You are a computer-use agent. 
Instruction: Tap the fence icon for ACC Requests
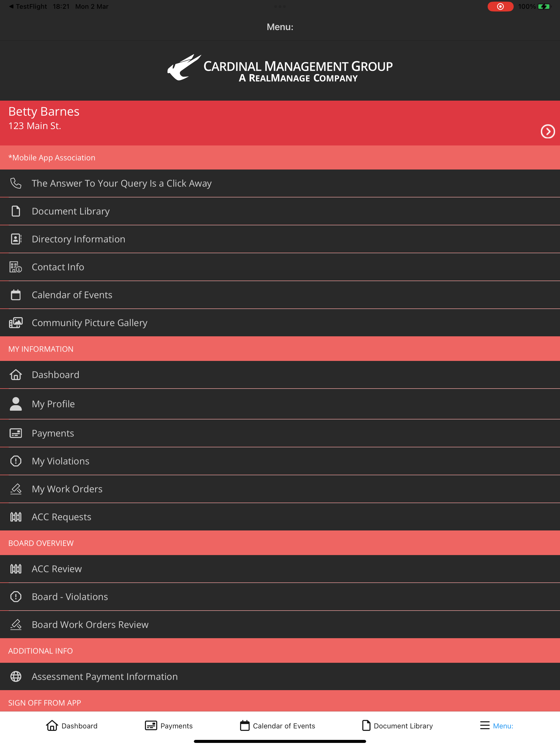click(16, 517)
